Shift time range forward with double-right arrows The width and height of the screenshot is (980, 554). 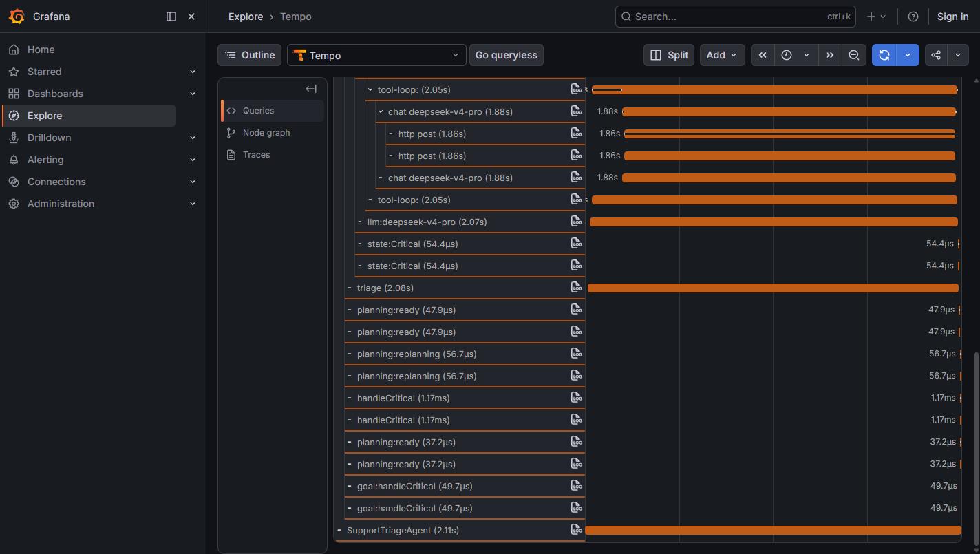[829, 55]
